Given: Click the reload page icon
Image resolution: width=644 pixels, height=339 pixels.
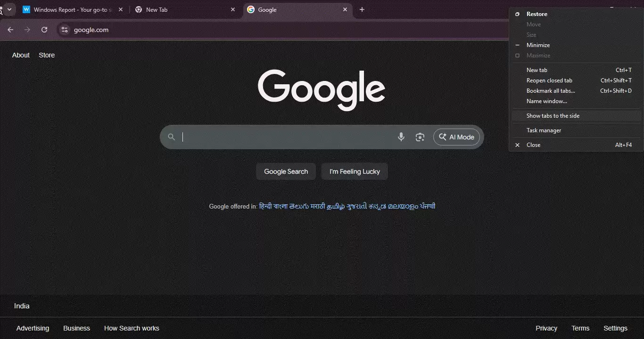Looking at the screenshot, I should (44, 29).
